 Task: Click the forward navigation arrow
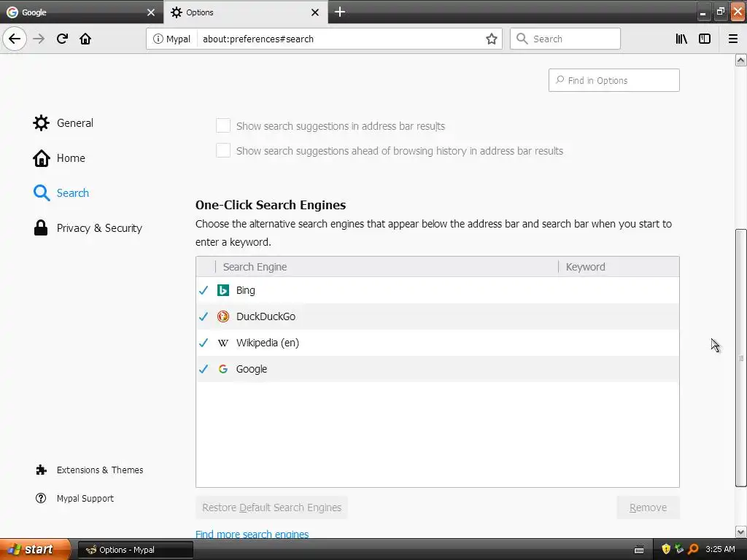pyautogui.click(x=39, y=39)
